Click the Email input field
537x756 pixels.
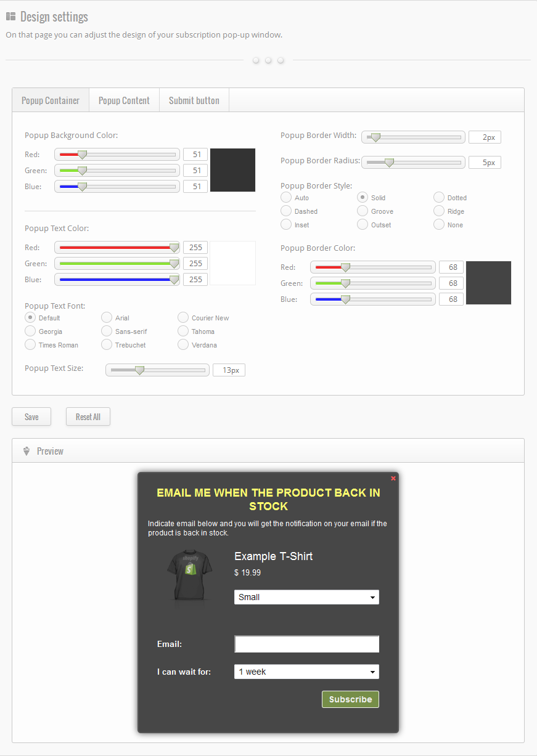click(x=306, y=644)
